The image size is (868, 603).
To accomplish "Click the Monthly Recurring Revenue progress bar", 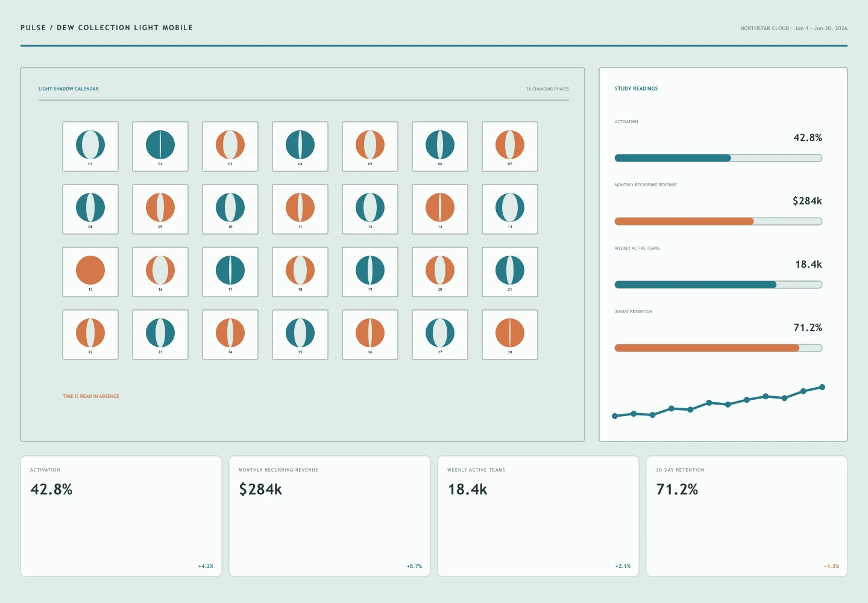I will [x=719, y=221].
